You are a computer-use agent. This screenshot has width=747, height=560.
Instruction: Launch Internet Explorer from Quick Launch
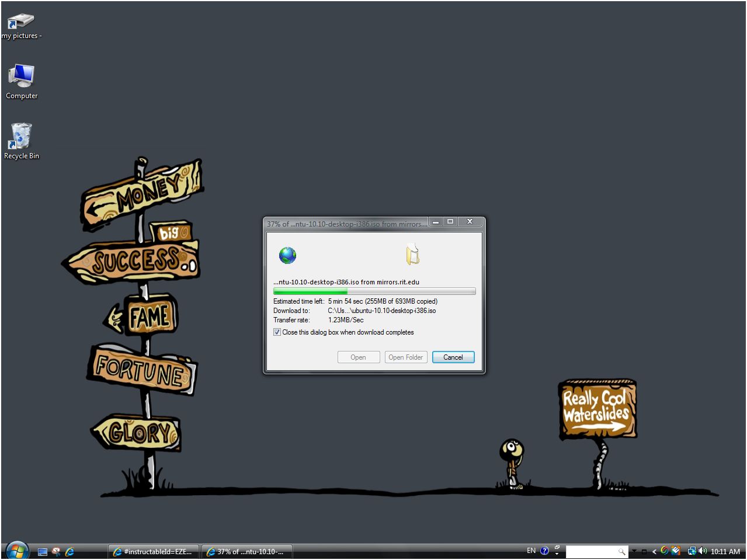70,551
